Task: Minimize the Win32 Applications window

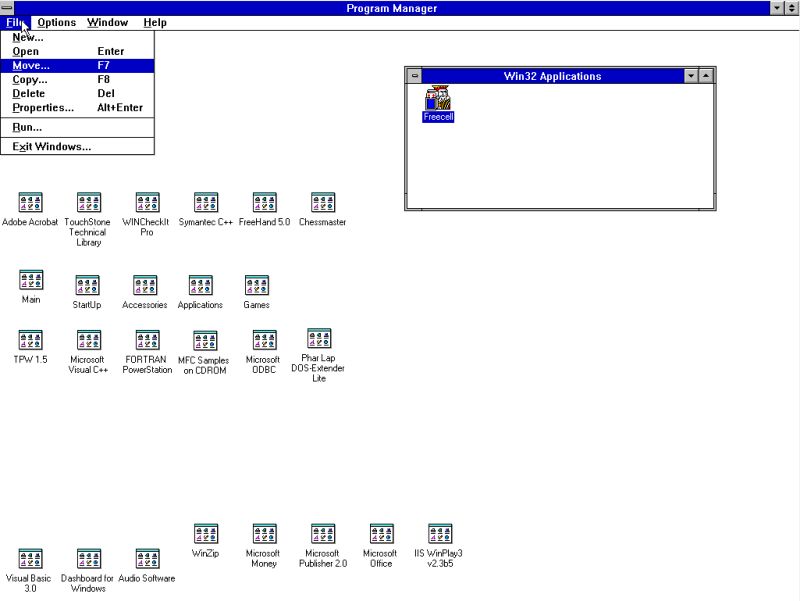Action: pos(691,76)
